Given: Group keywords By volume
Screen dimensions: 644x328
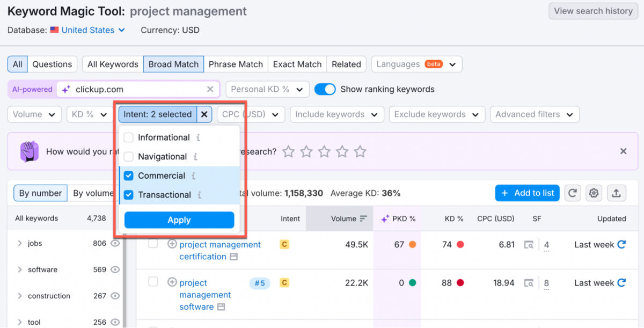Looking at the screenshot, I should point(93,193).
